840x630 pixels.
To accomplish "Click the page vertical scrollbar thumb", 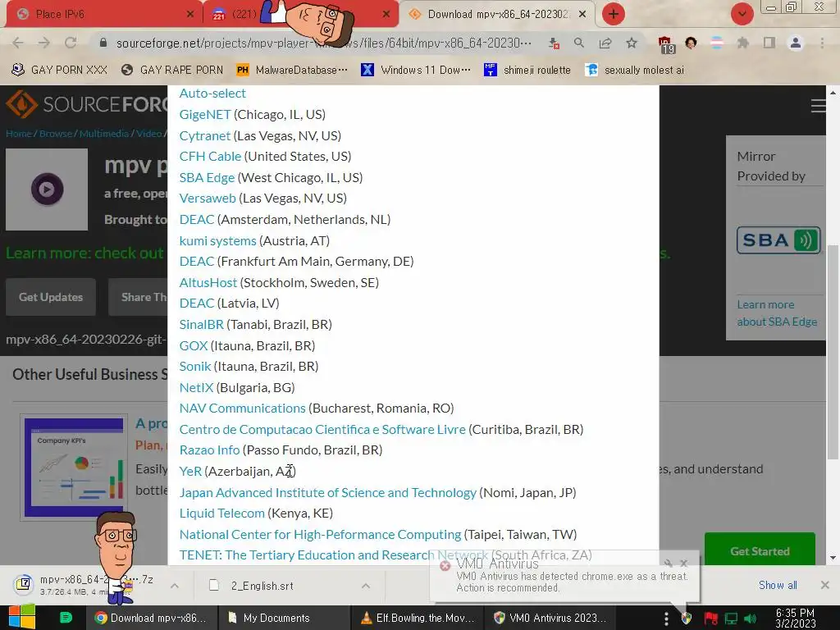I will [833, 353].
